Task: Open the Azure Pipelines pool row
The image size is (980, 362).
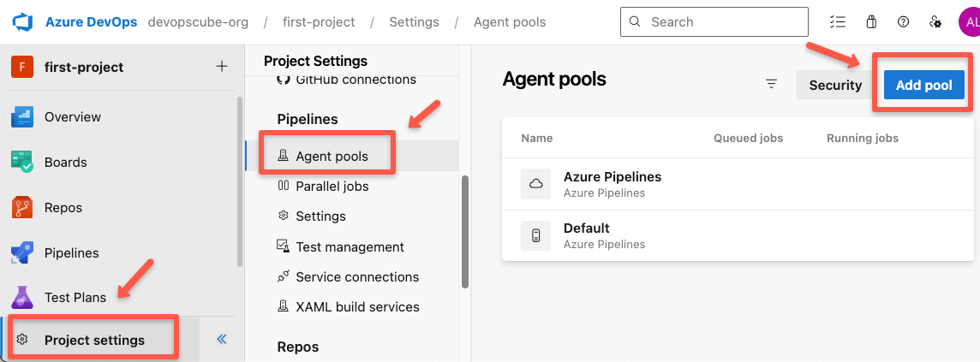Action: point(738,183)
